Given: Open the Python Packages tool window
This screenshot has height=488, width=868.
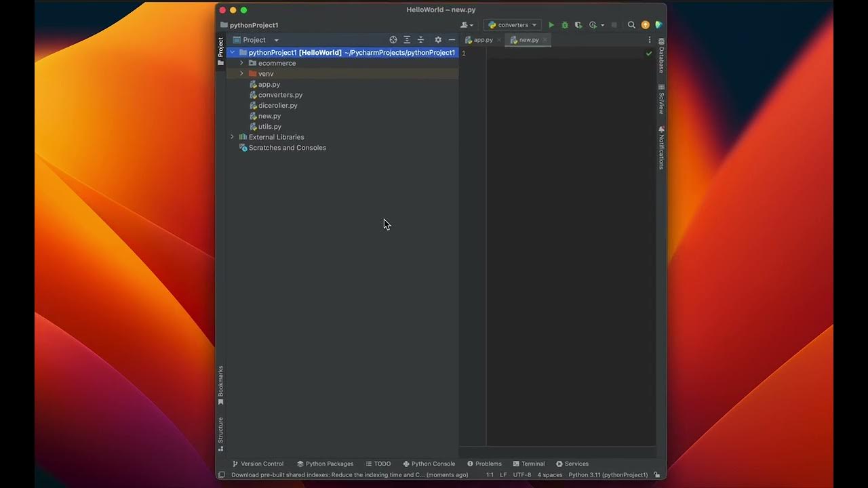Looking at the screenshot, I should [x=325, y=464].
